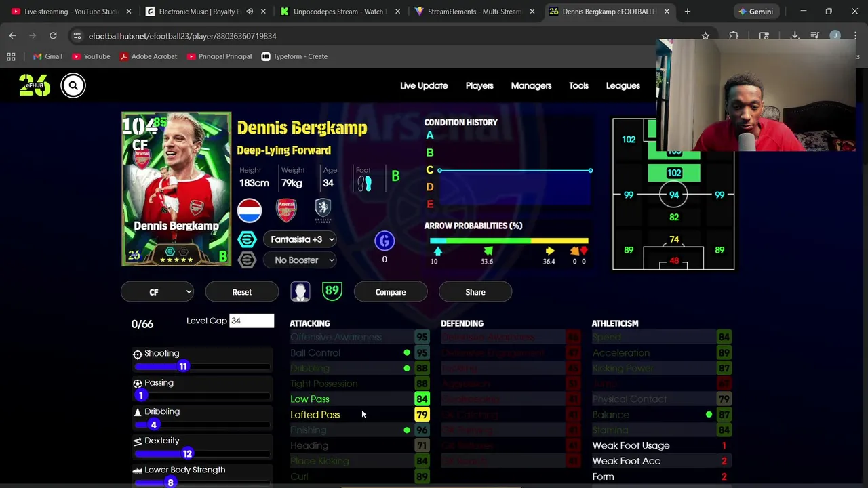
Task: Click the Level Cap input field
Action: pos(252,321)
